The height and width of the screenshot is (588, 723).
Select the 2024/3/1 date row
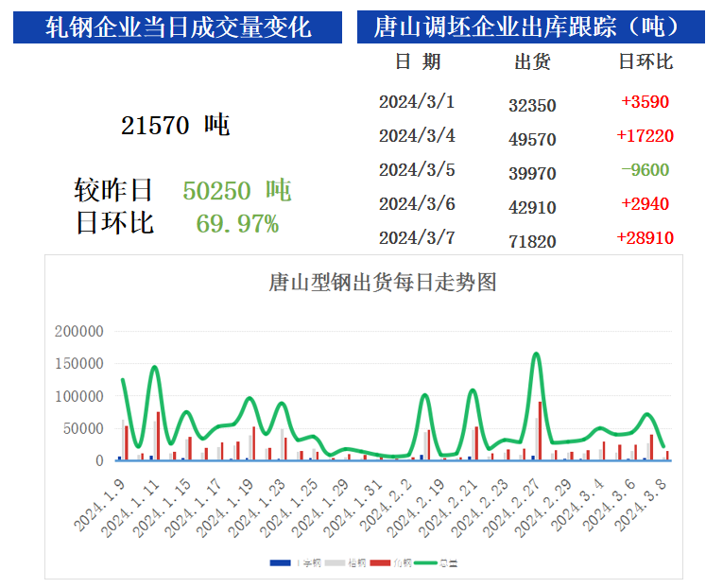click(417, 102)
